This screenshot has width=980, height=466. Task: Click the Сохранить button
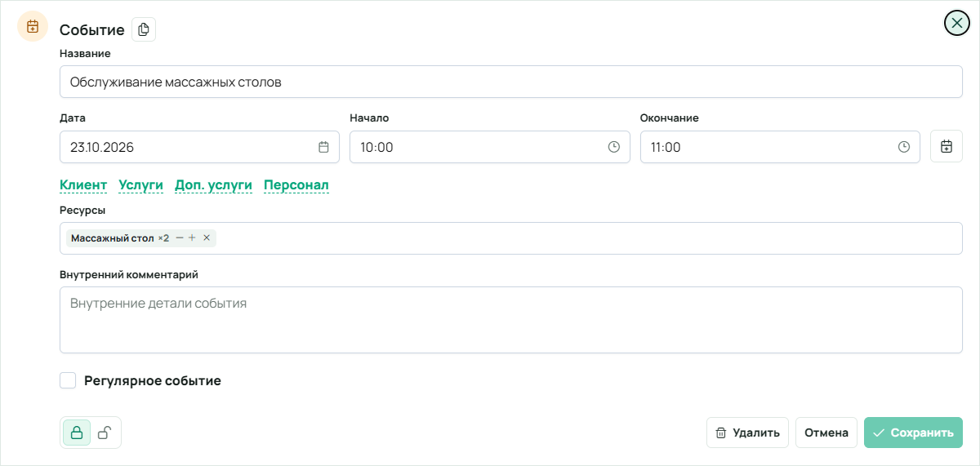[x=913, y=433]
